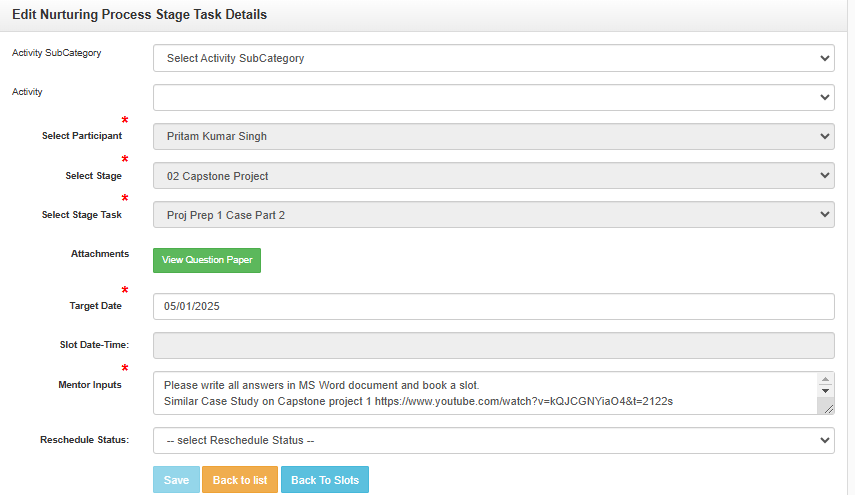Click the Activity SubCategory label text

point(56,53)
